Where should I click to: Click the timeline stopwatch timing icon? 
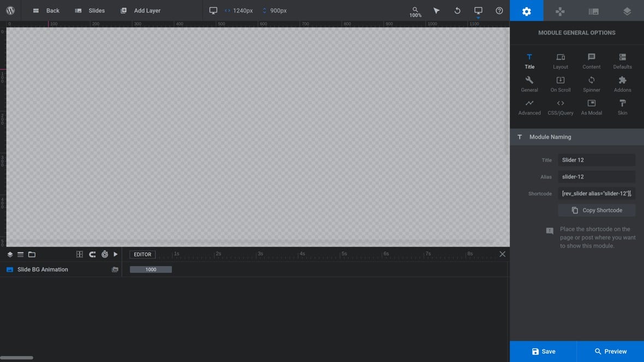pyautogui.click(x=105, y=254)
